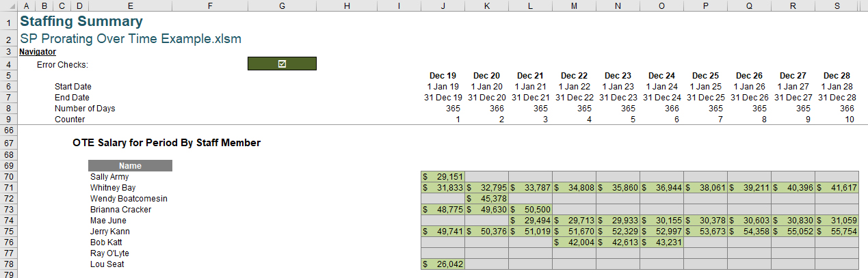This screenshot has height=278, width=868.
Task: Click Jerry Kann's Dec 28 value $55,754
Action: (837, 231)
